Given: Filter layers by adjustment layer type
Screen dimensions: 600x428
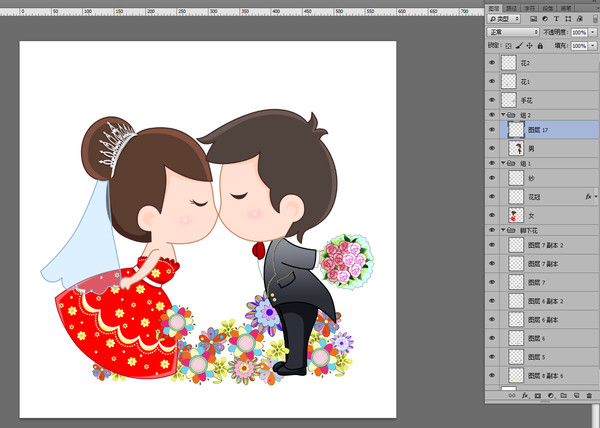Looking at the screenshot, I should [x=545, y=19].
